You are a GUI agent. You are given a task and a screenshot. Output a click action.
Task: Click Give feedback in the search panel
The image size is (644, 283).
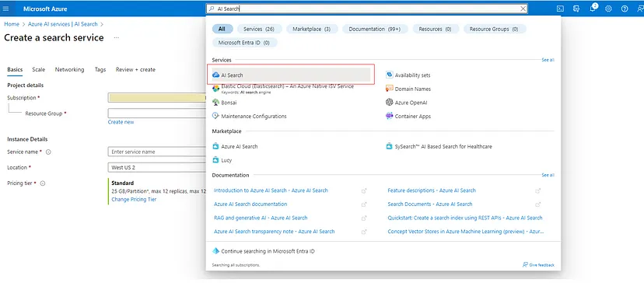[538, 265]
